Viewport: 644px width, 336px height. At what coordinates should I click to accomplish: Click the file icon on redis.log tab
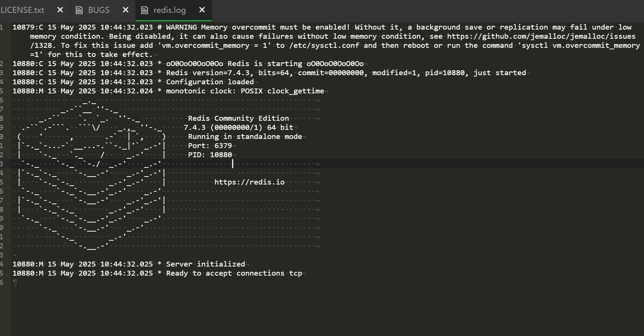144,10
